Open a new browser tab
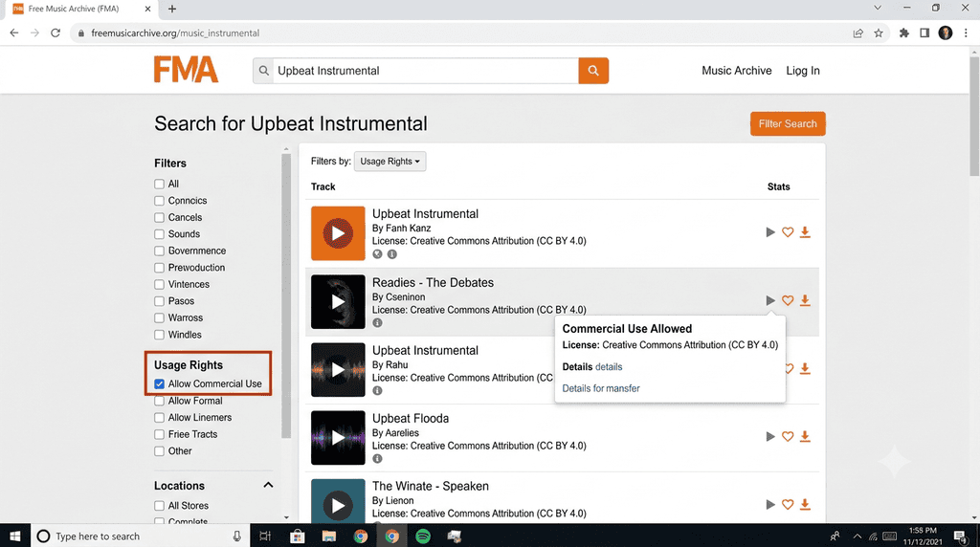The height and width of the screenshot is (547, 980). pyautogui.click(x=172, y=9)
